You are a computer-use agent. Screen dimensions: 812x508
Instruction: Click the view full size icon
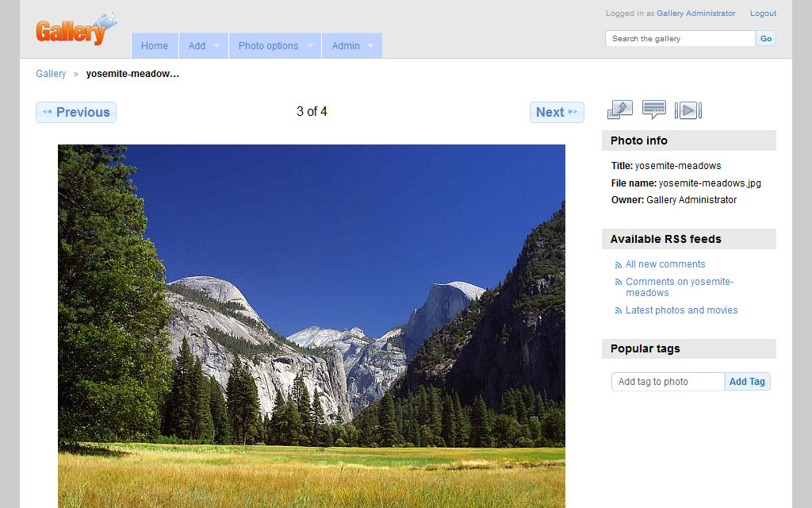[619, 110]
